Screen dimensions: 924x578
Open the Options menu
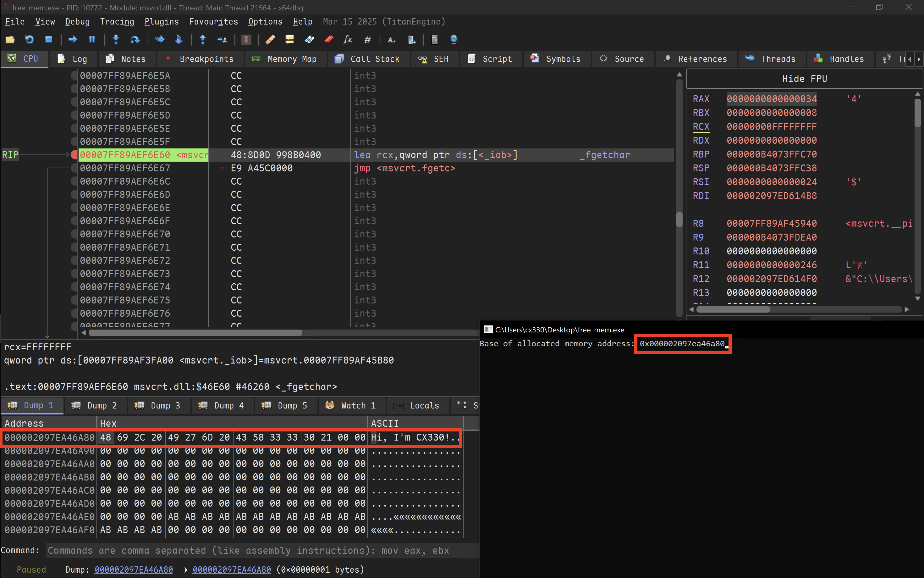pos(265,21)
